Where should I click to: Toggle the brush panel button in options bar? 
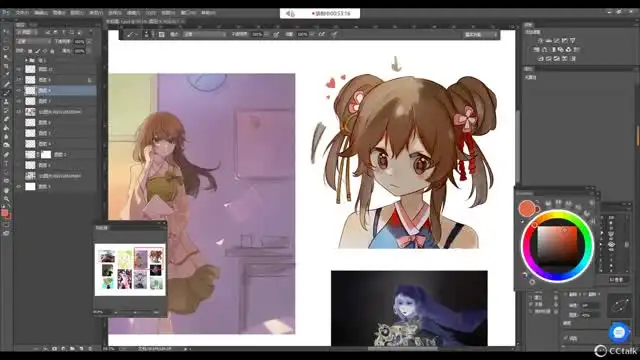point(162,35)
